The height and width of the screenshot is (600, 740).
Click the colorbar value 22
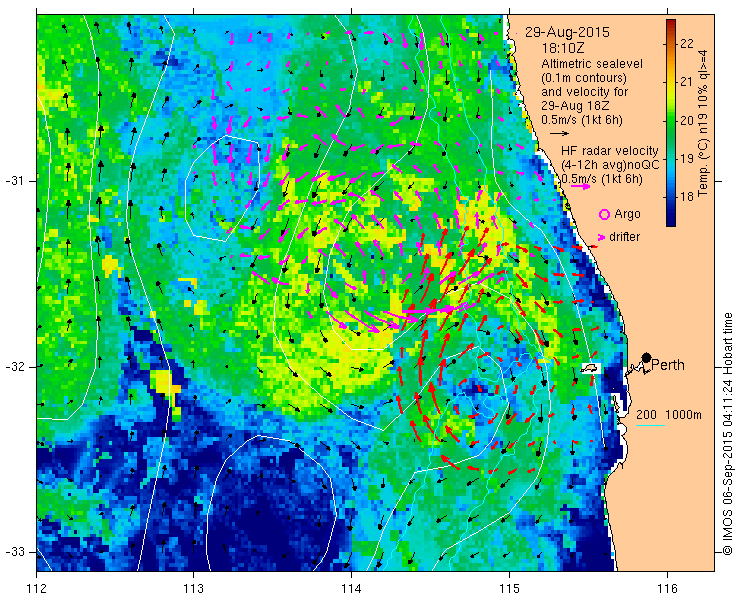point(688,44)
